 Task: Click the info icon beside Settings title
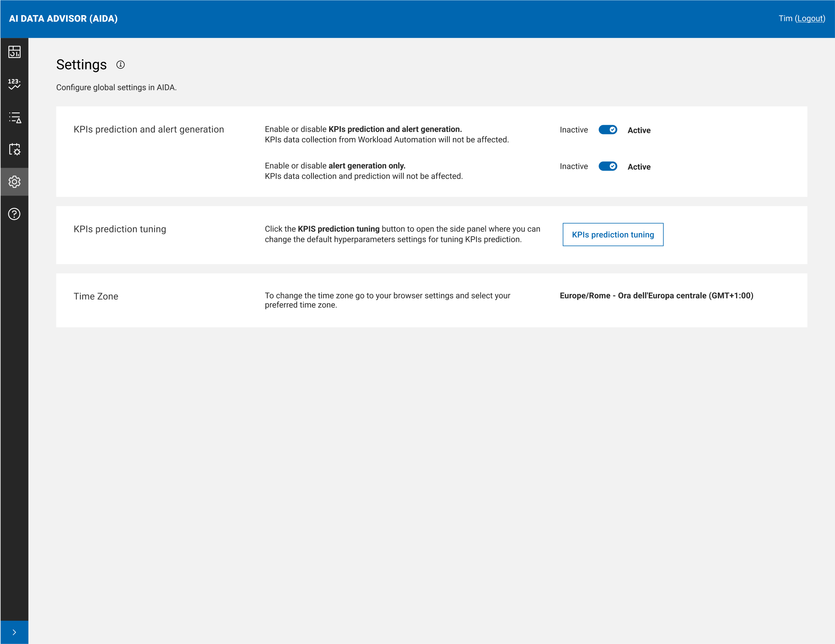tap(121, 65)
